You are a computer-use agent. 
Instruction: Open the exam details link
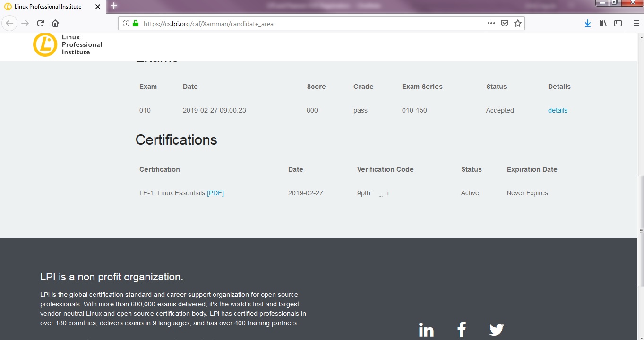click(558, 110)
